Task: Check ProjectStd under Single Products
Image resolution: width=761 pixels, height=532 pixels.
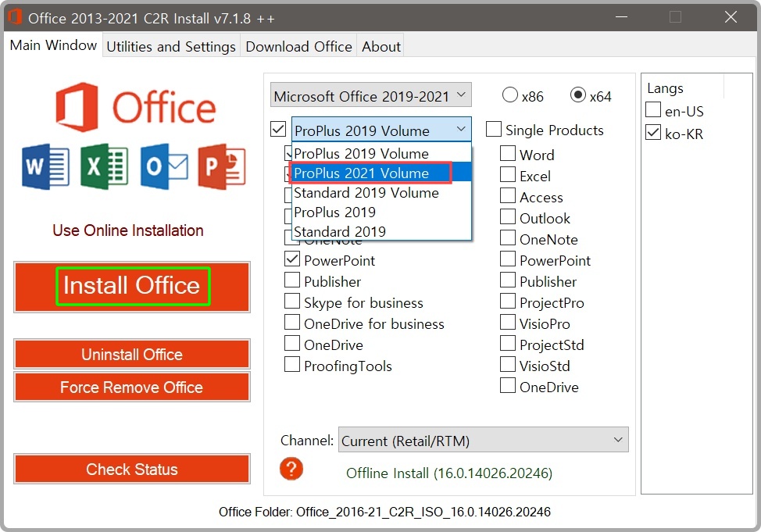Action: tap(508, 344)
